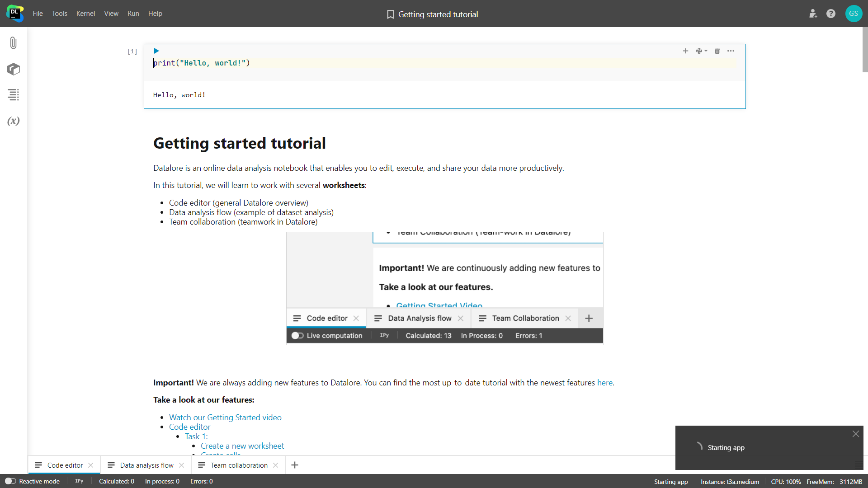
Task: Add a new cell with plus icon
Action: pyautogui.click(x=685, y=51)
